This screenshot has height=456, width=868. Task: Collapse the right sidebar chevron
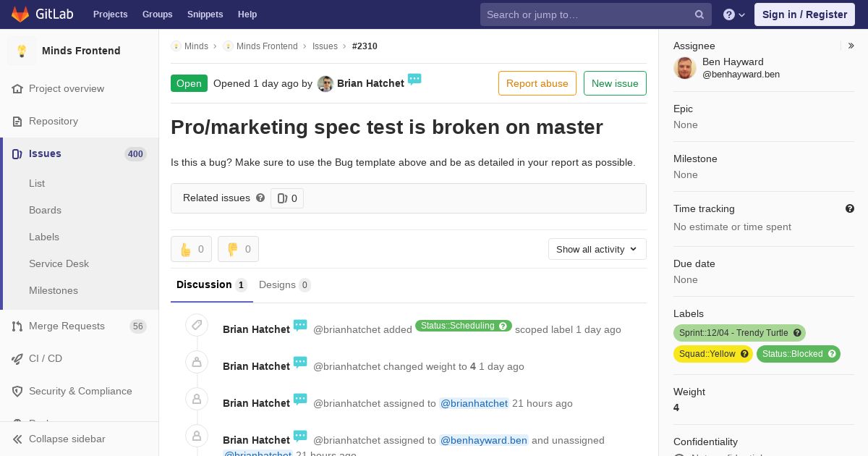[x=851, y=46]
